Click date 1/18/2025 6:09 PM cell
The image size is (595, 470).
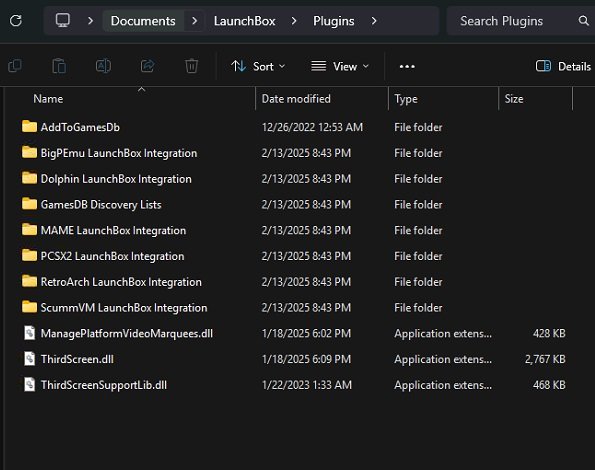click(306, 359)
